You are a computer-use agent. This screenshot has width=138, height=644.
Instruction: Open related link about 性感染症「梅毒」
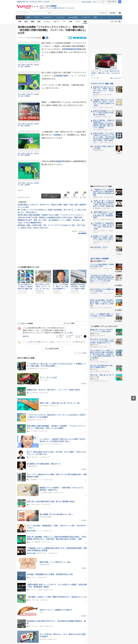tap(52, 226)
